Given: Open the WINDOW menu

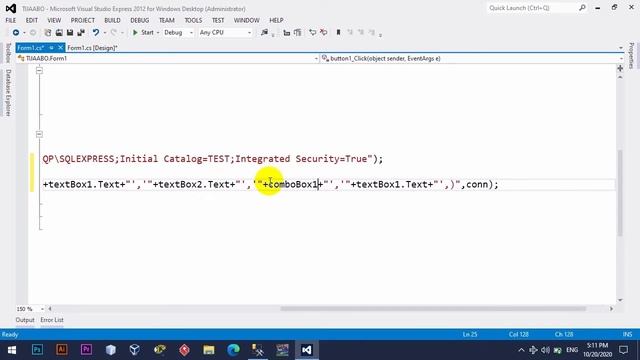Looking at the screenshot, I should point(247,20).
